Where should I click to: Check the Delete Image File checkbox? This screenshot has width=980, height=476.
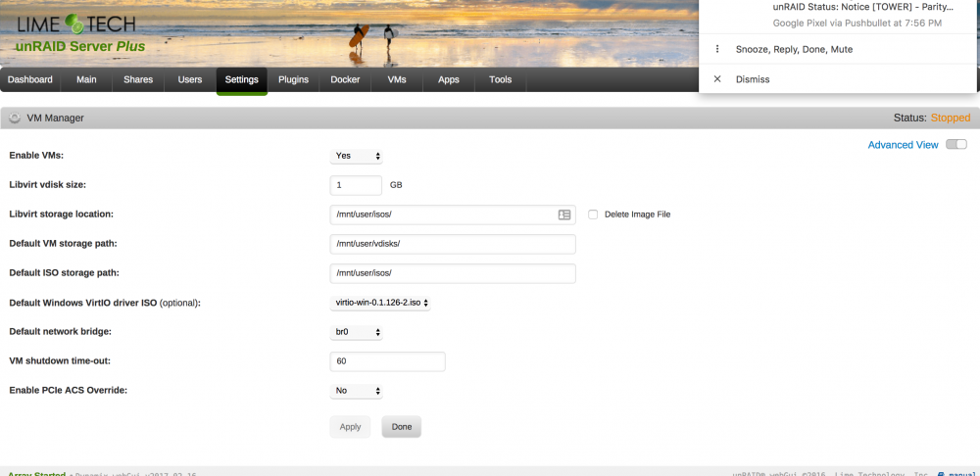coord(593,214)
